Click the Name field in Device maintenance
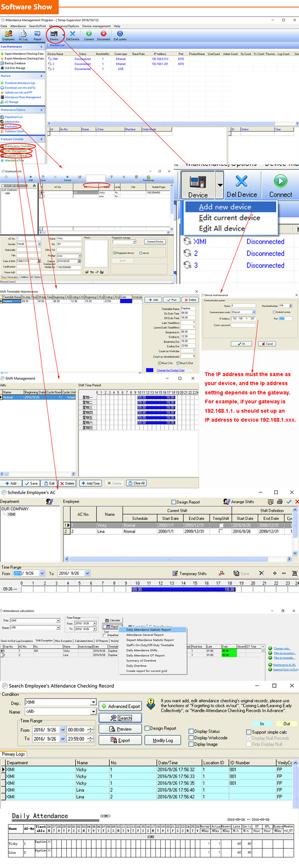The height and width of the screenshot is (868, 299). pyautogui.click(x=243, y=306)
